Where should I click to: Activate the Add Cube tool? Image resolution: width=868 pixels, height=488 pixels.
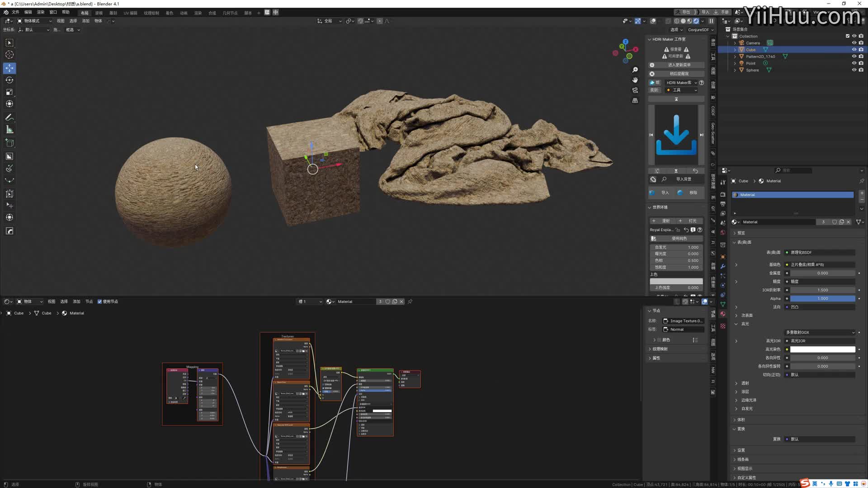coord(9,143)
